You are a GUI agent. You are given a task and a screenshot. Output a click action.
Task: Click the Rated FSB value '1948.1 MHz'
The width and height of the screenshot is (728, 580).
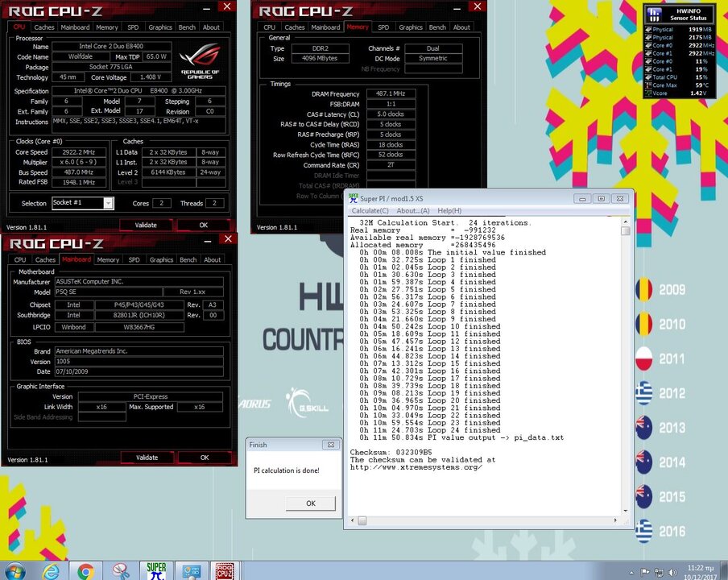click(x=78, y=183)
